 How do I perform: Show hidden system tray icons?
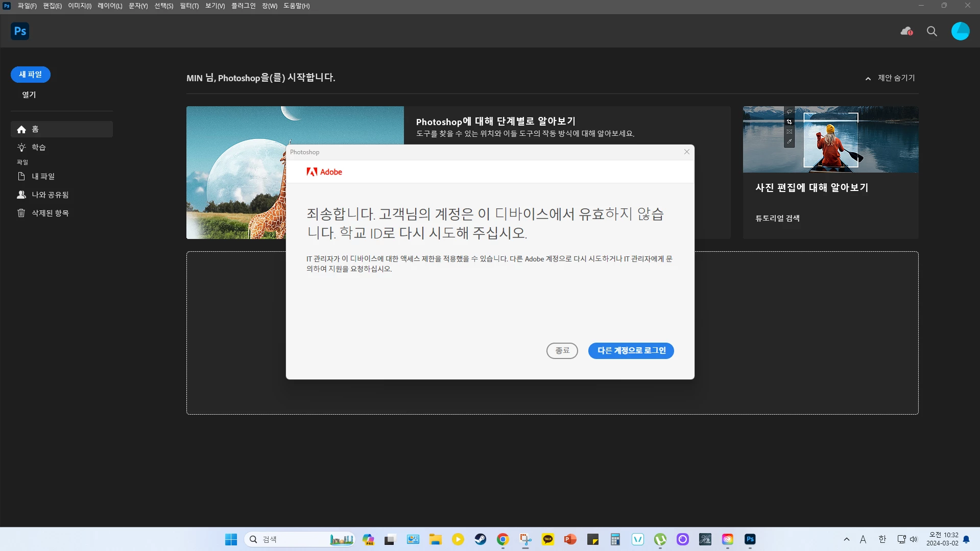tap(847, 539)
